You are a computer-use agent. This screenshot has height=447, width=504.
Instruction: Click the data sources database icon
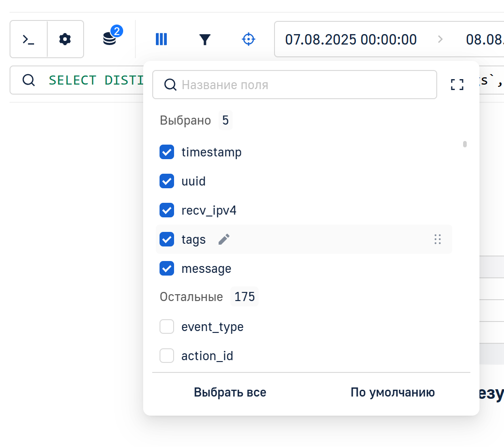coord(110,39)
